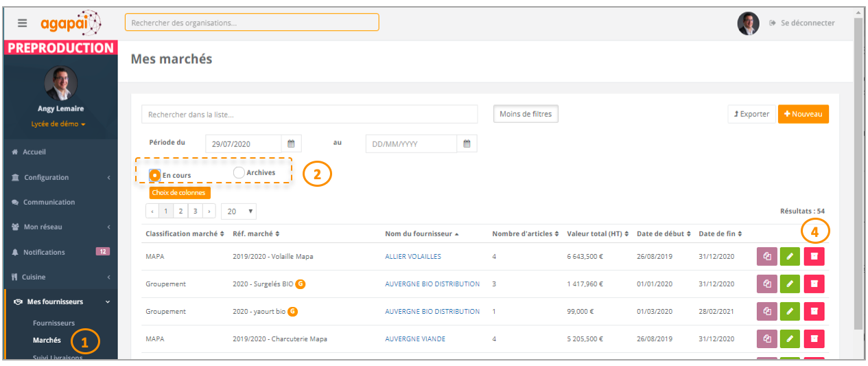Open AUVERGNE BIO DISTRIBUTION link in yaourt bio row

[x=432, y=311]
